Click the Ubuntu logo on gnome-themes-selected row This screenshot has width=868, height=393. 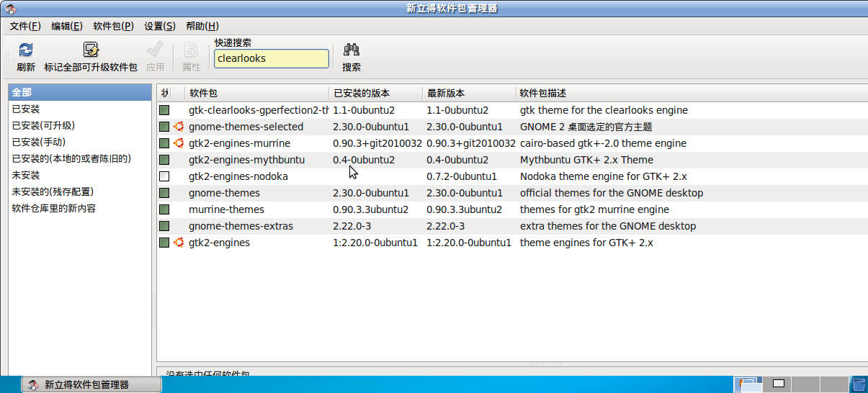tap(179, 127)
